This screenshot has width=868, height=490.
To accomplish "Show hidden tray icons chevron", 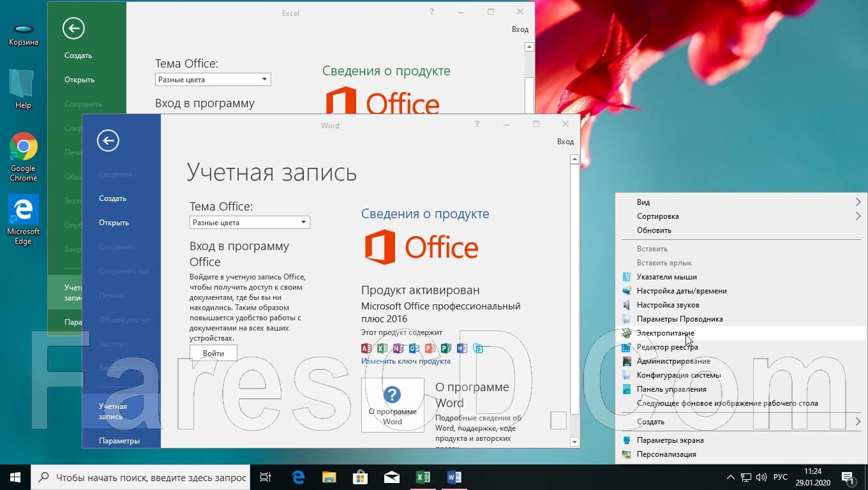I will [730, 477].
